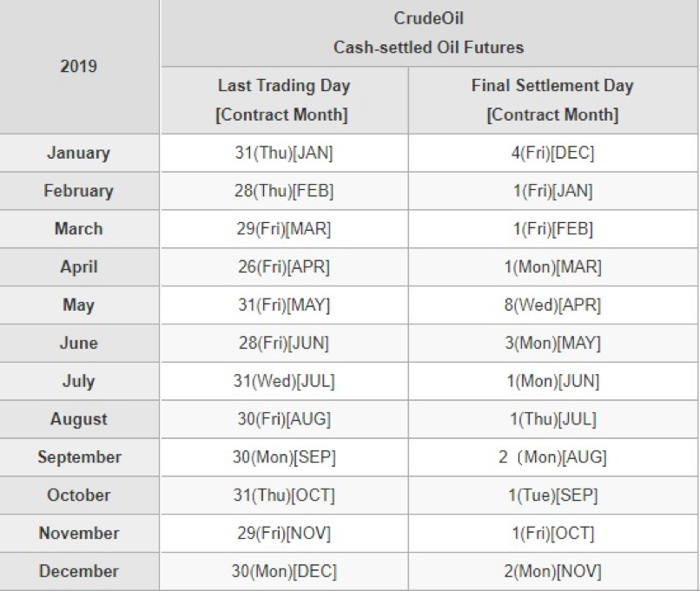Screen dimensions: 700x591
Task: Click the 31(Thu)[JAN] cell
Action: (284, 153)
